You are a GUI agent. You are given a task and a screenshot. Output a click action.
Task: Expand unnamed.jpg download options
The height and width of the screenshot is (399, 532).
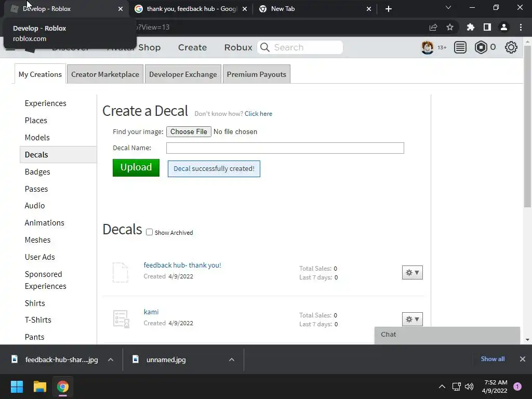coord(232,360)
